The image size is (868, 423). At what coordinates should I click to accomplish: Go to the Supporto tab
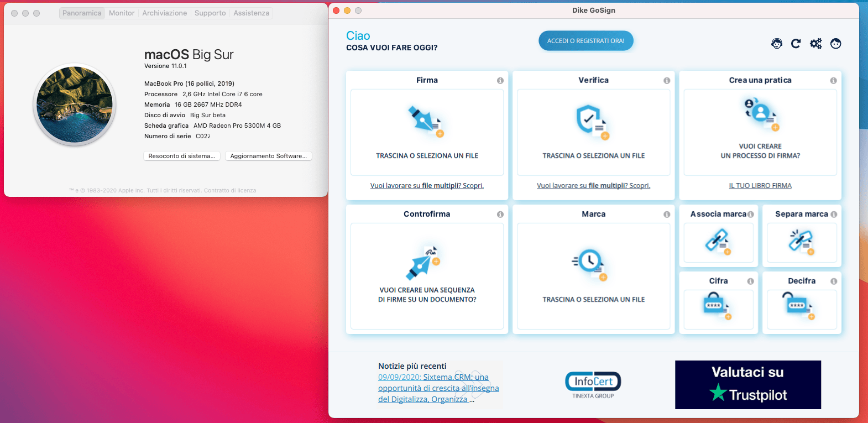pos(210,13)
